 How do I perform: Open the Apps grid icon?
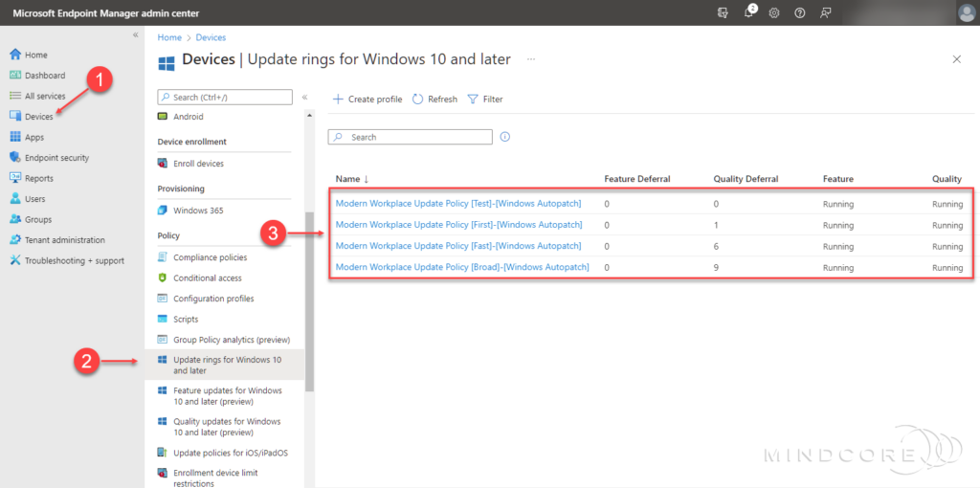(15, 138)
